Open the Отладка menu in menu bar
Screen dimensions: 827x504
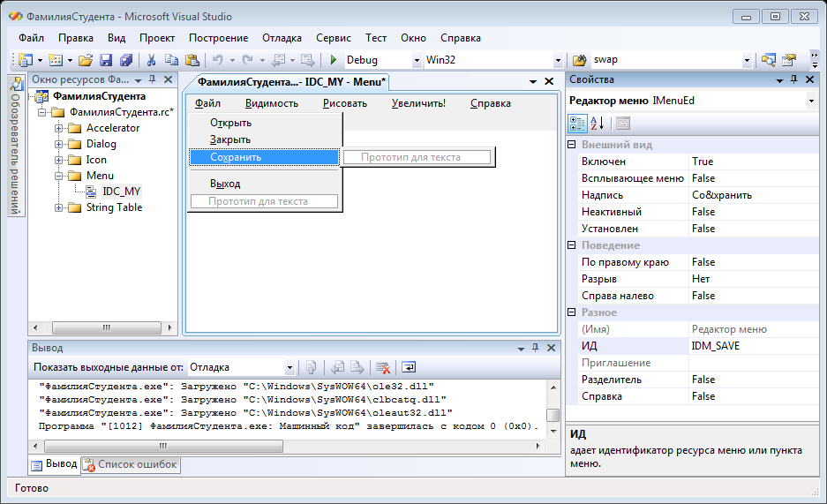coord(282,38)
